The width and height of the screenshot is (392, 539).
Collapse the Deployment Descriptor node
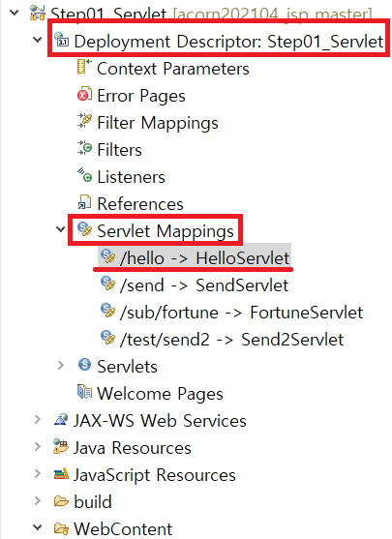[x=38, y=40]
